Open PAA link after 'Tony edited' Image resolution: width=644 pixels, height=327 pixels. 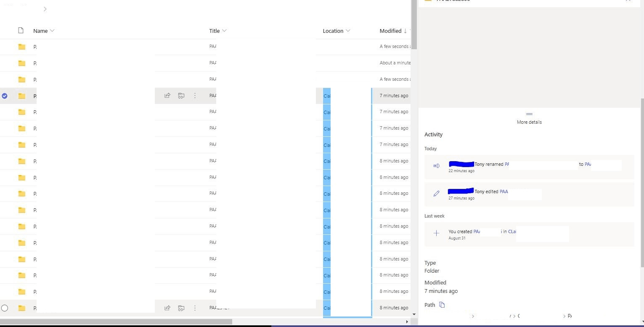[x=504, y=191]
